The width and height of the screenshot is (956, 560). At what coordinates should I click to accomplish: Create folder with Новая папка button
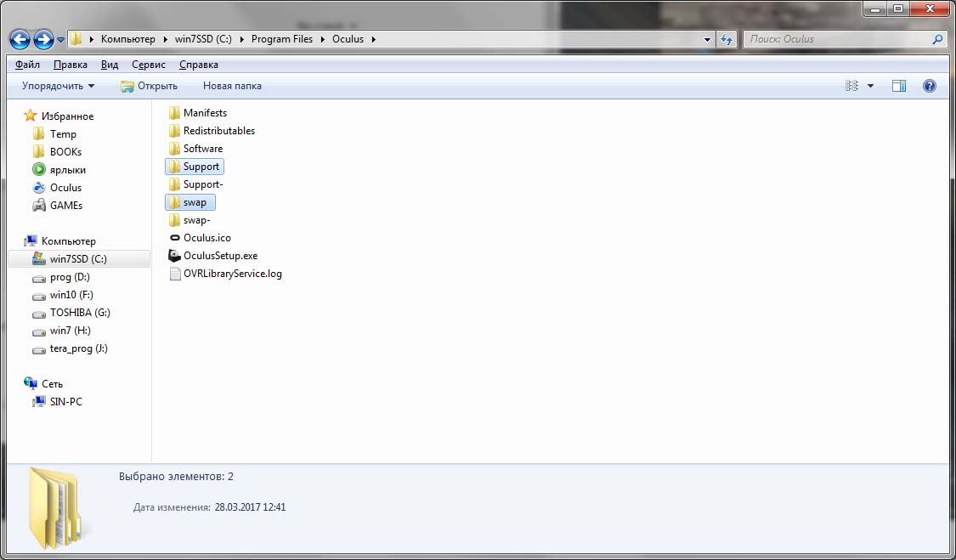(x=232, y=86)
